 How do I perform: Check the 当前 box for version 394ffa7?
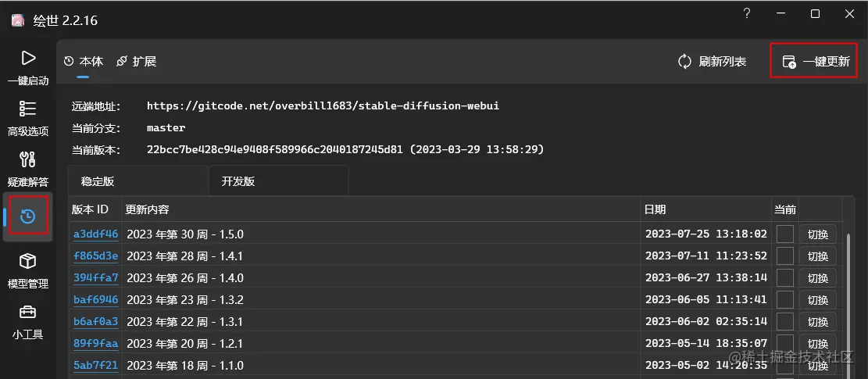tap(785, 277)
